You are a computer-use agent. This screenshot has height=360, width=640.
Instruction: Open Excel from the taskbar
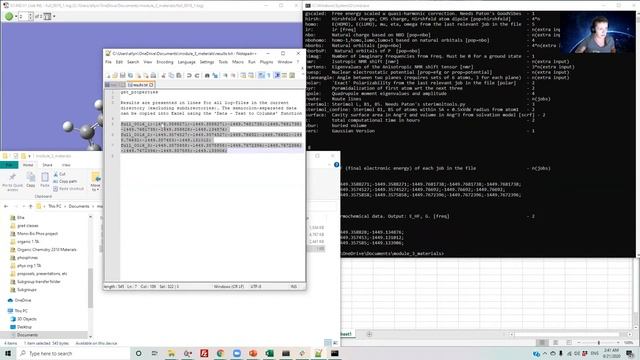coord(269,353)
